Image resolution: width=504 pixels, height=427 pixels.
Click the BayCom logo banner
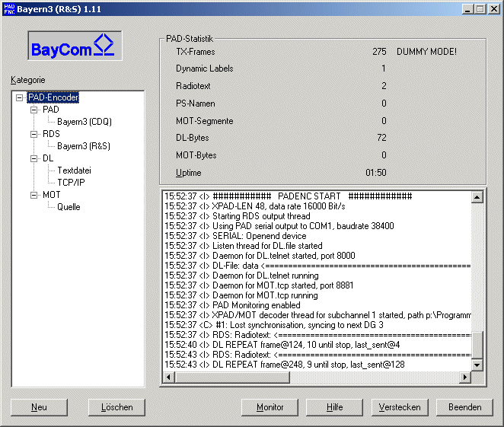click(75, 46)
